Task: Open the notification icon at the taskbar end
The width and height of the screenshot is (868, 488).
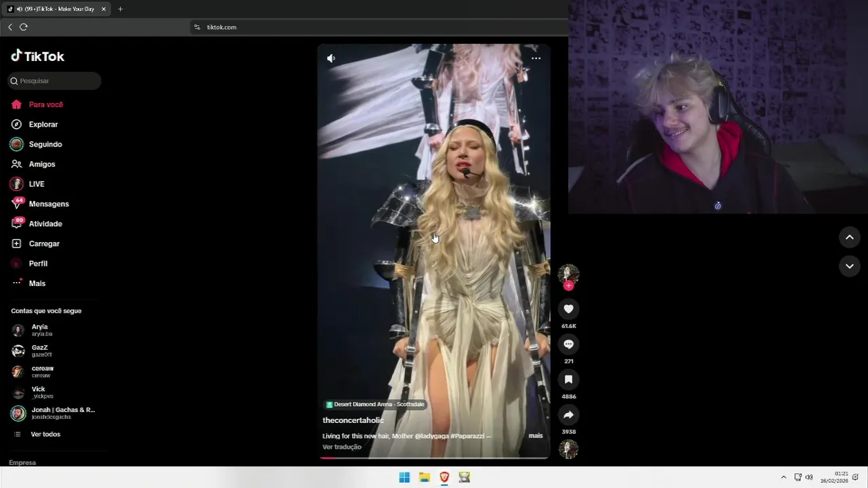Action: tap(856, 477)
